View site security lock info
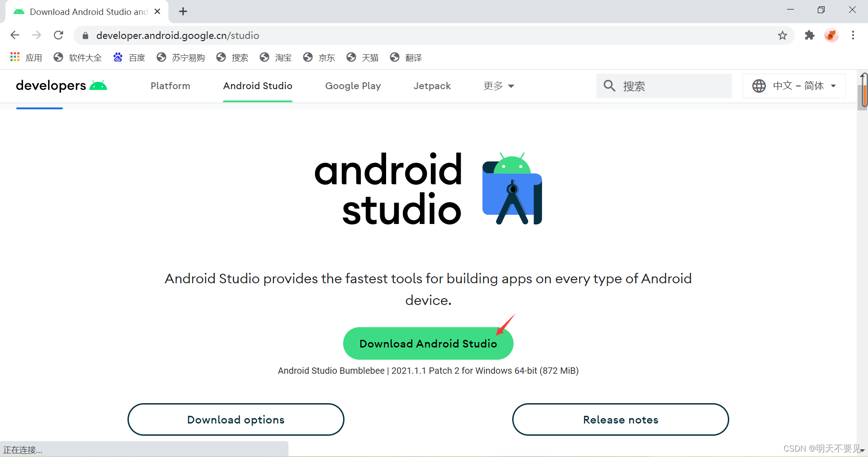868x457 pixels. tap(85, 35)
